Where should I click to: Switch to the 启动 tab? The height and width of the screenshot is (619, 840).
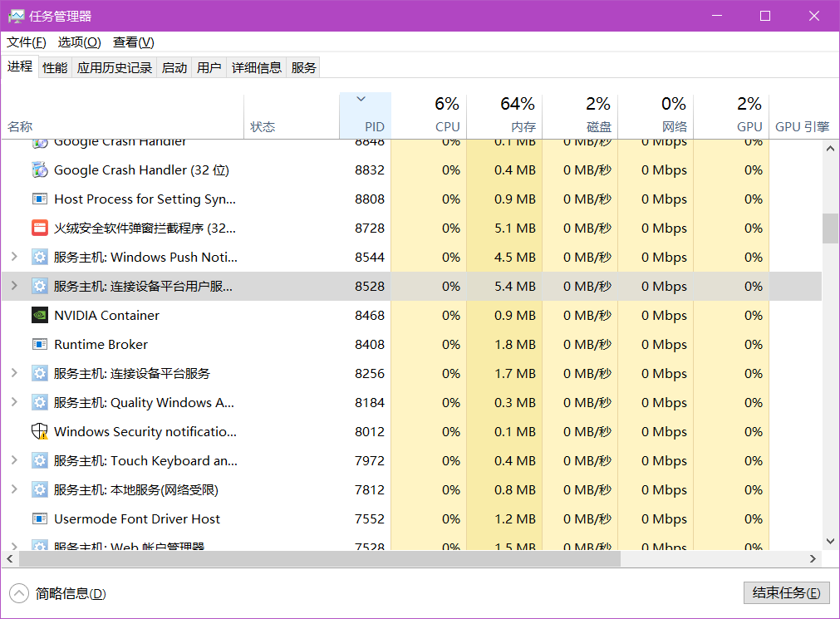pyautogui.click(x=174, y=67)
